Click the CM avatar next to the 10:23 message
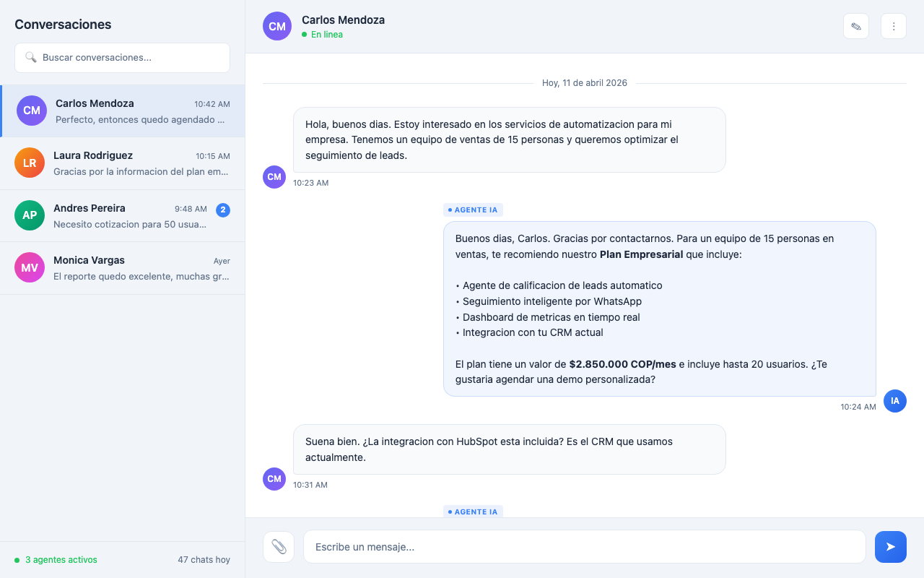Screen dimensions: 924x578 click(274, 177)
